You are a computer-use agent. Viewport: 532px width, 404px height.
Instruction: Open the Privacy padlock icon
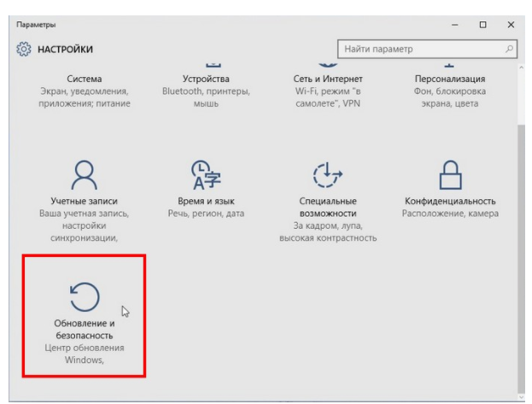pyautogui.click(x=450, y=175)
